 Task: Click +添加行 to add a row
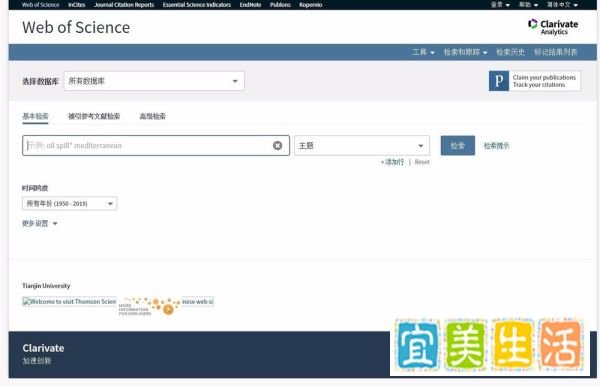392,162
